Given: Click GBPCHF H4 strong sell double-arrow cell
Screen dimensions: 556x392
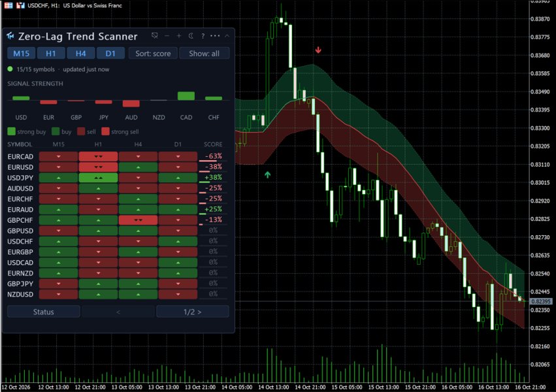Looking at the screenshot, I should coord(138,220).
